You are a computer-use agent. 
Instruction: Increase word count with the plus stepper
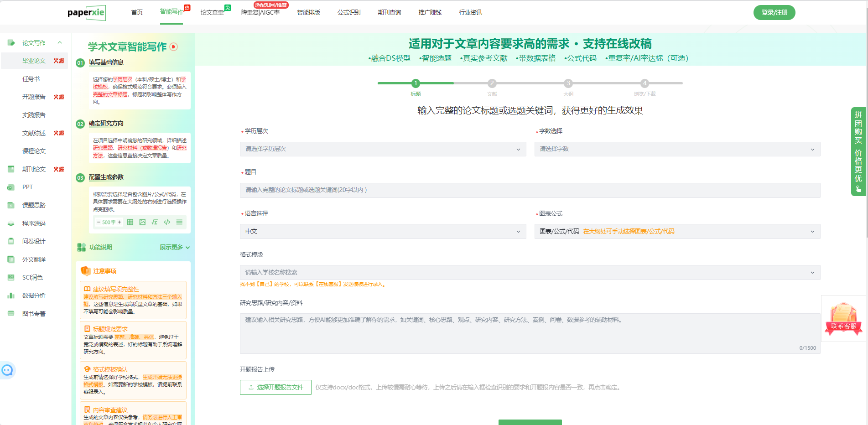[120, 222]
